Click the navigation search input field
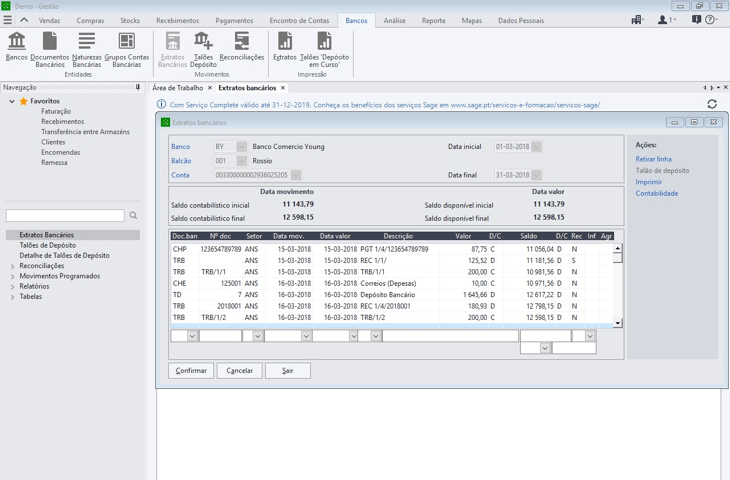The width and height of the screenshot is (730, 480). [65, 215]
